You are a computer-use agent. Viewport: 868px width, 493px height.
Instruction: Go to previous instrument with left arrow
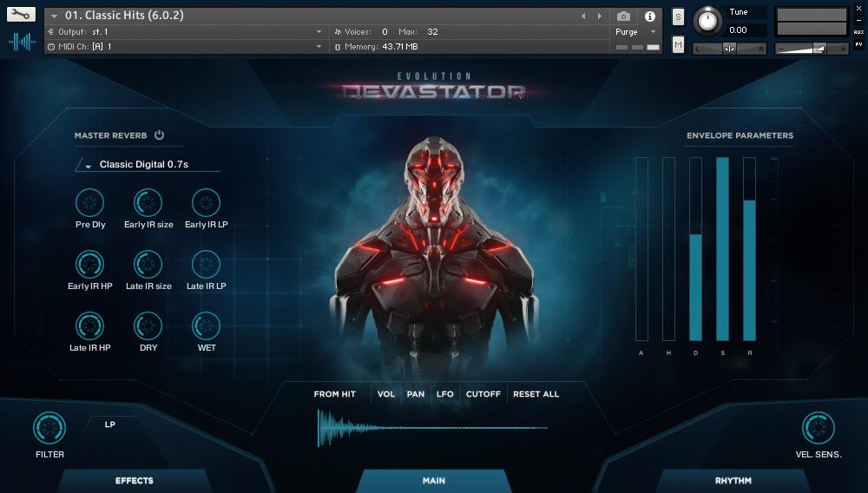coord(583,16)
